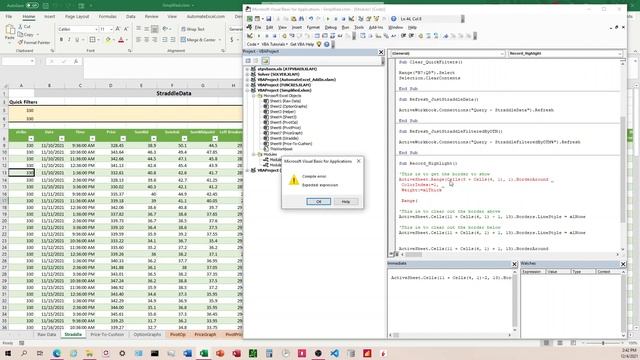The image size is (640, 360).
Task: Toggle Underline in Excel ribbon
Action: coord(77,40)
